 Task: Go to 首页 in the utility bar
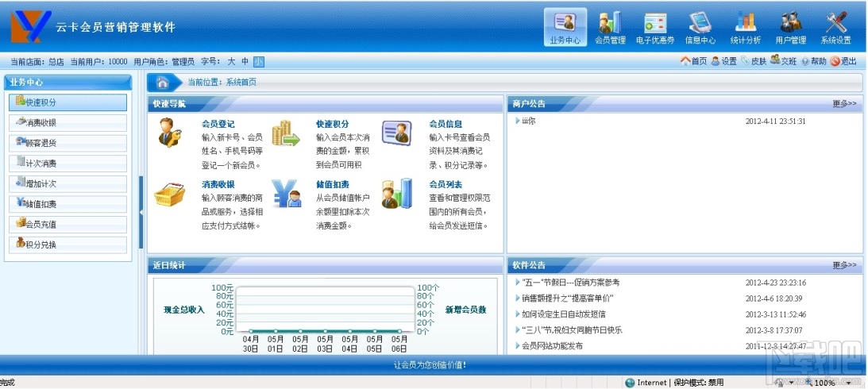pos(693,61)
